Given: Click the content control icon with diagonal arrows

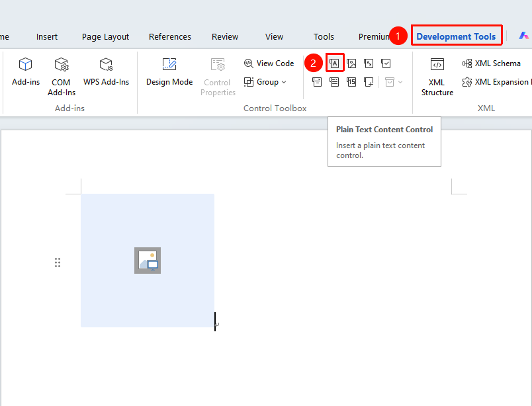Looking at the screenshot, I should (369, 63).
